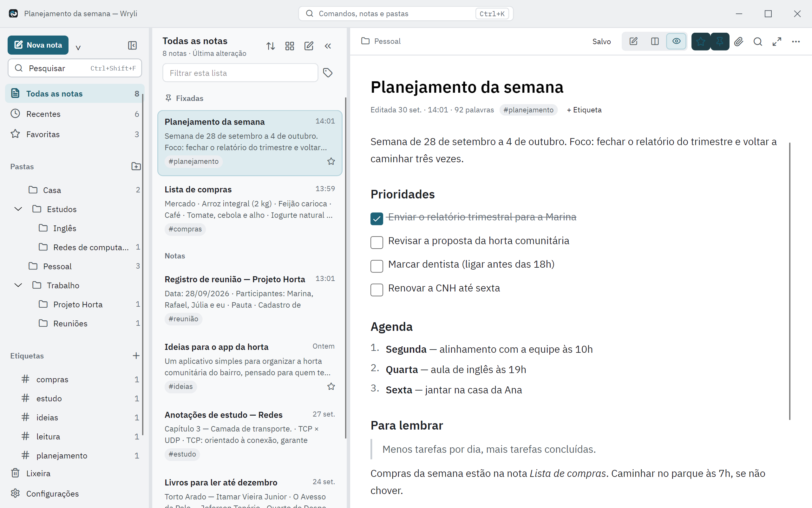The width and height of the screenshot is (812, 508).
Task: Toggle preview mode eye icon
Action: pyautogui.click(x=676, y=41)
